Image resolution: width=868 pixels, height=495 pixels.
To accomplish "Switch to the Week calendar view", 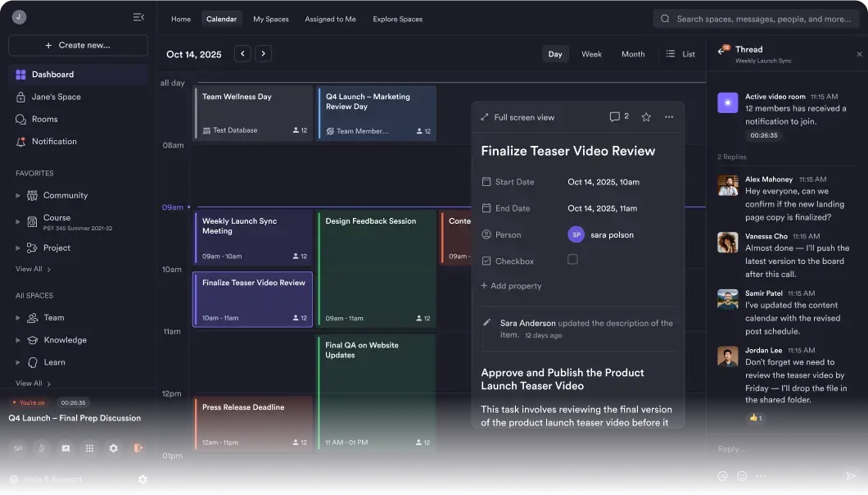I will 591,54.
